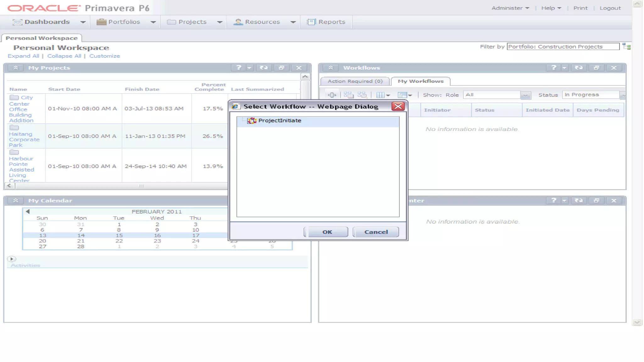Sort by Initiated Date column header
The height and width of the screenshot is (362, 644).
click(547, 110)
